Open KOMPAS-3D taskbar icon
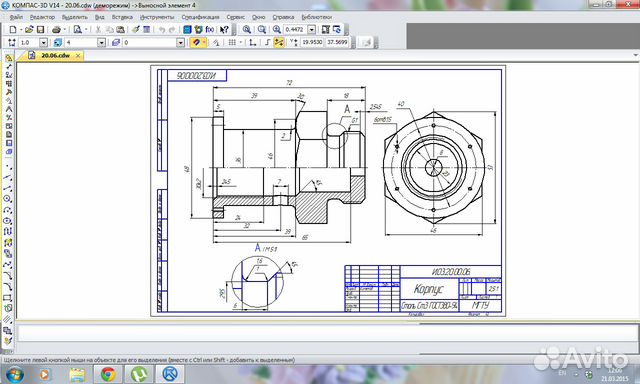640x384 pixels. (x=170, y=374)
